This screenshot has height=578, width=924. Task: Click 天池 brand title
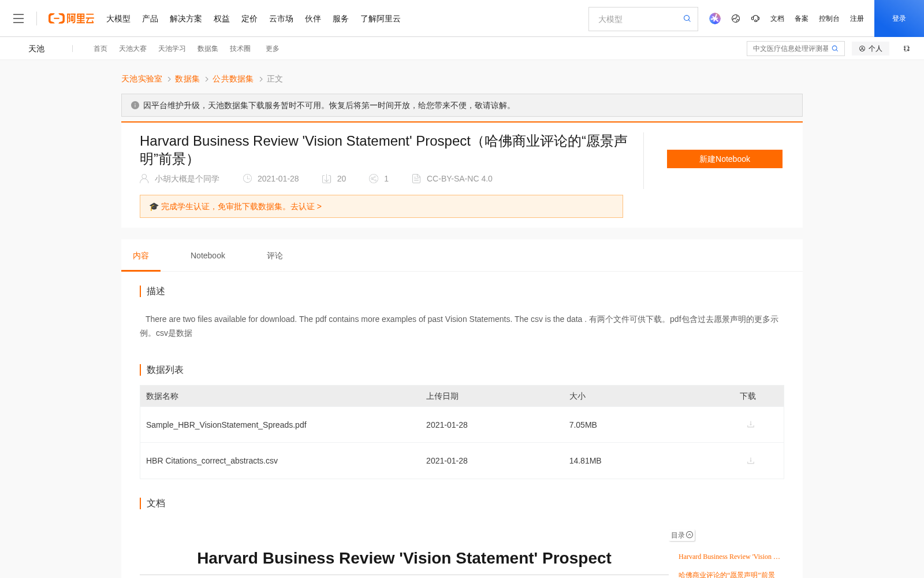(36, 49)
